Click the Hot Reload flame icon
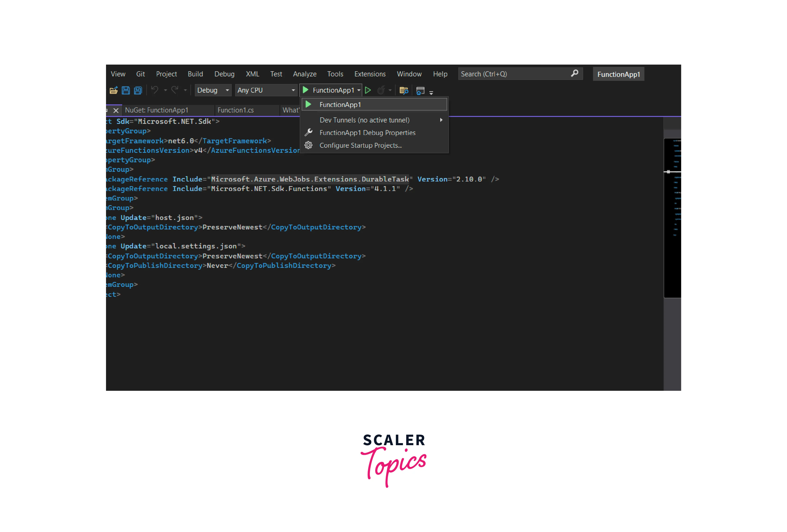Image resolution: width=787 pixels, height=532 pixels. point(381,90)
